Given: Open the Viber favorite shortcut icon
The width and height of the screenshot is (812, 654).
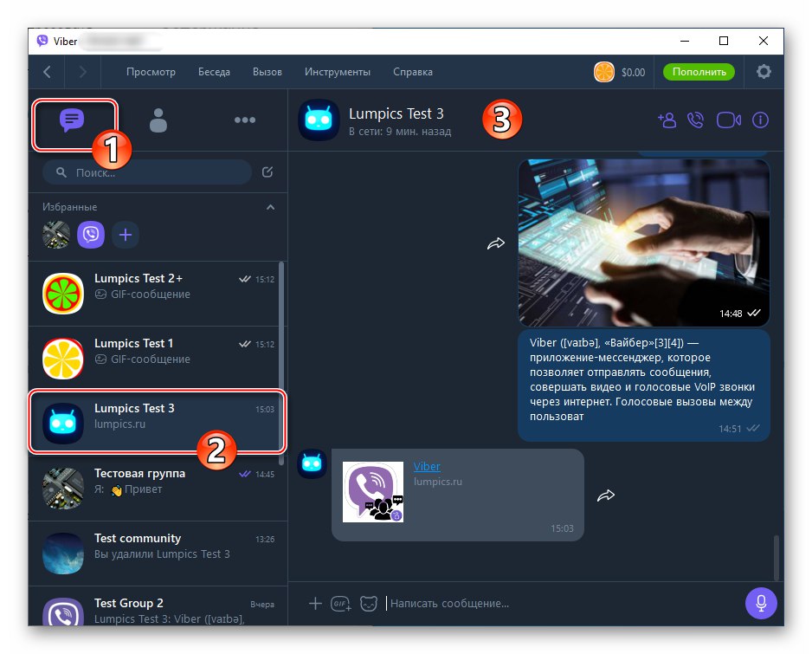Looking at the screenshot, I should coord(91,235).
